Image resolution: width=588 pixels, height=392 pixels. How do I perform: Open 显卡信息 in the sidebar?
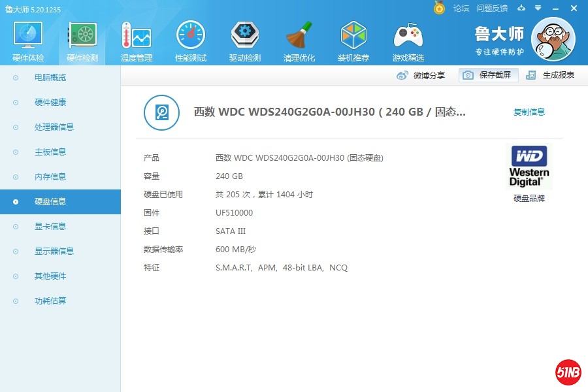(50, 227)
